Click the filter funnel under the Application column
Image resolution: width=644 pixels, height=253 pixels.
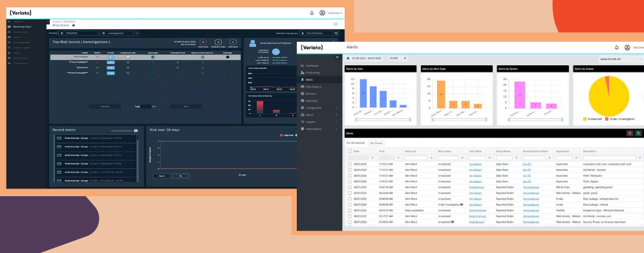[x=576, y=158]
